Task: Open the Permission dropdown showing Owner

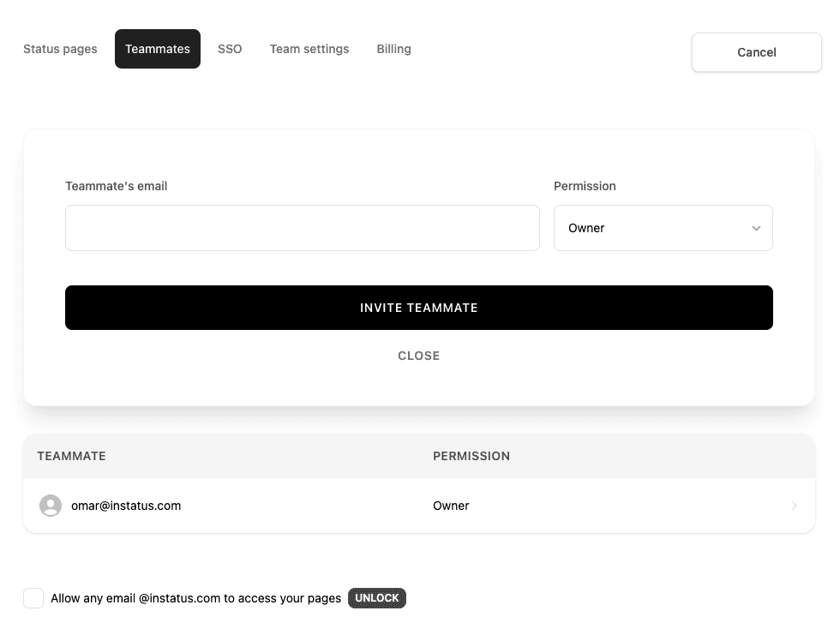Action: (x=662, y=228)
